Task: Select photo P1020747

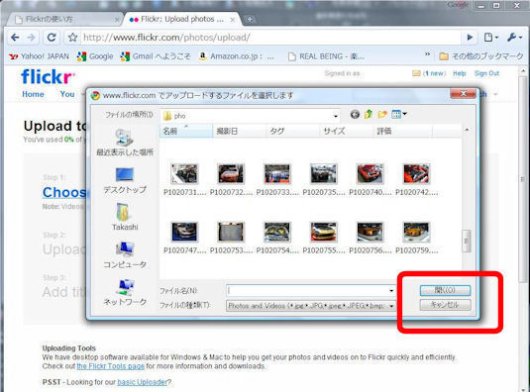Action: tap(184, 238)
